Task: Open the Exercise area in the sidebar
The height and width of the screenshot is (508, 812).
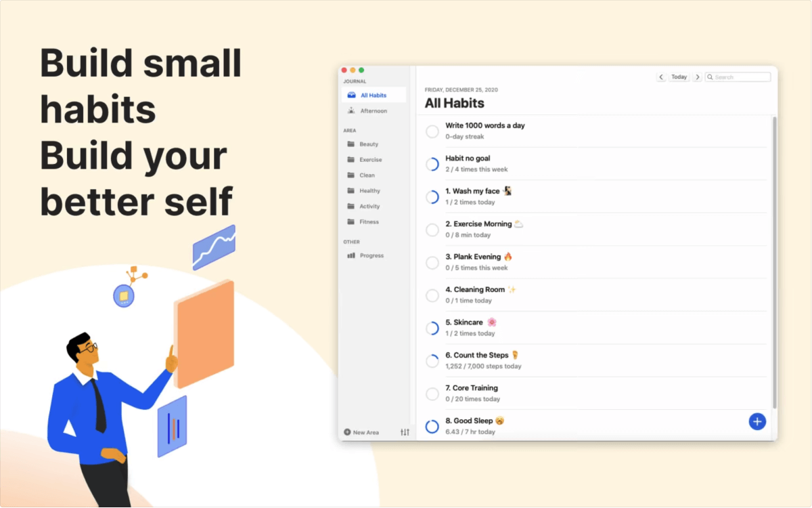Action: coord(368,159)
